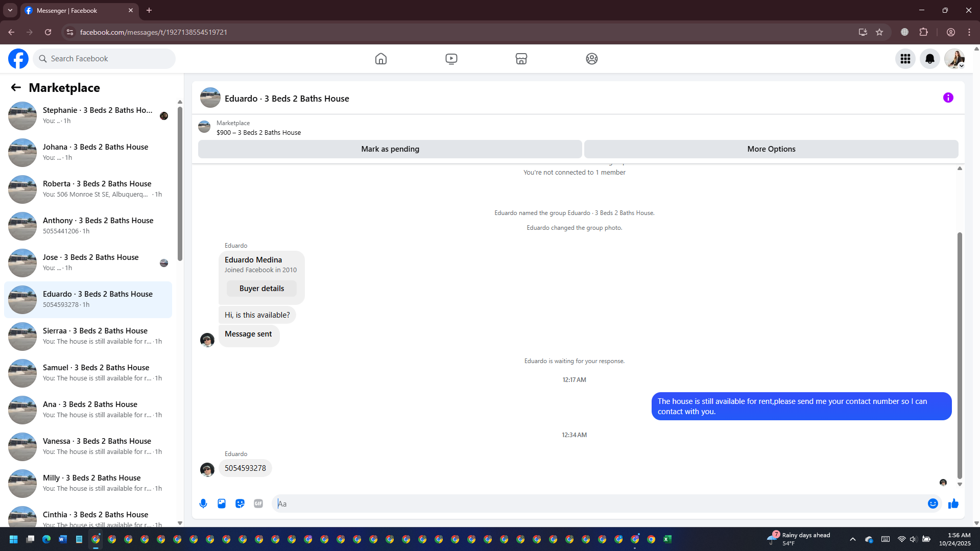
Task: Open the GIF picker
Action: (258, 504)
